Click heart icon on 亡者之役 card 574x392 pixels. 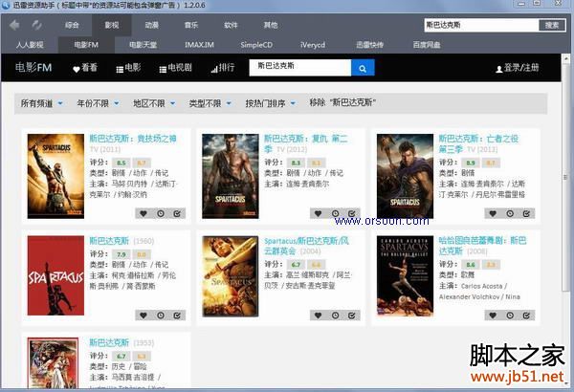tap(493, 213)
